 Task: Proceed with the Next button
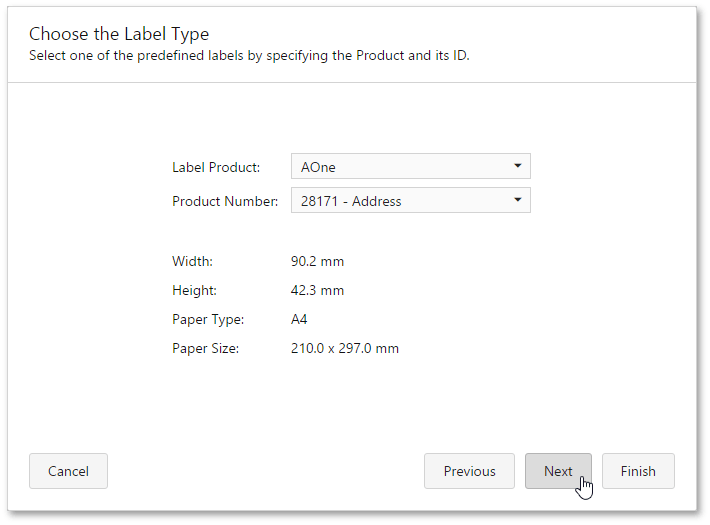click(558, 471)
